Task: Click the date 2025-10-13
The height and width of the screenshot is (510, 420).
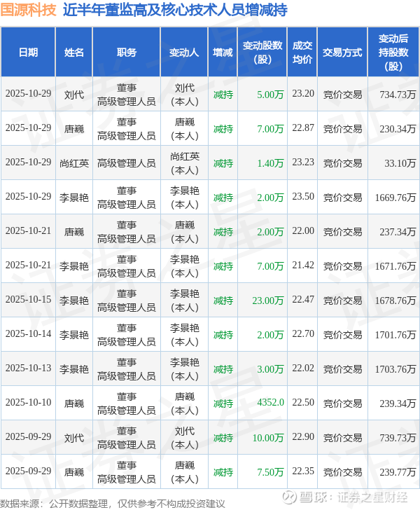Action: tap(28, 368)
